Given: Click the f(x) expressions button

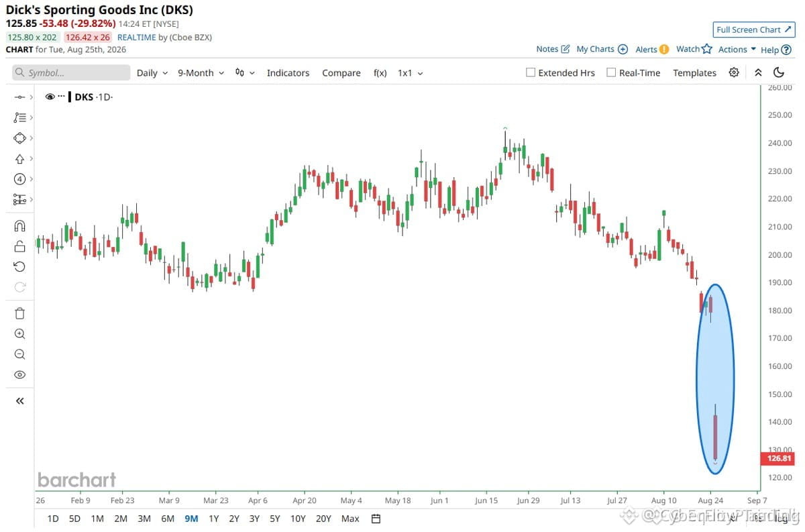Looking at the screenshot, I should point(380,72).
